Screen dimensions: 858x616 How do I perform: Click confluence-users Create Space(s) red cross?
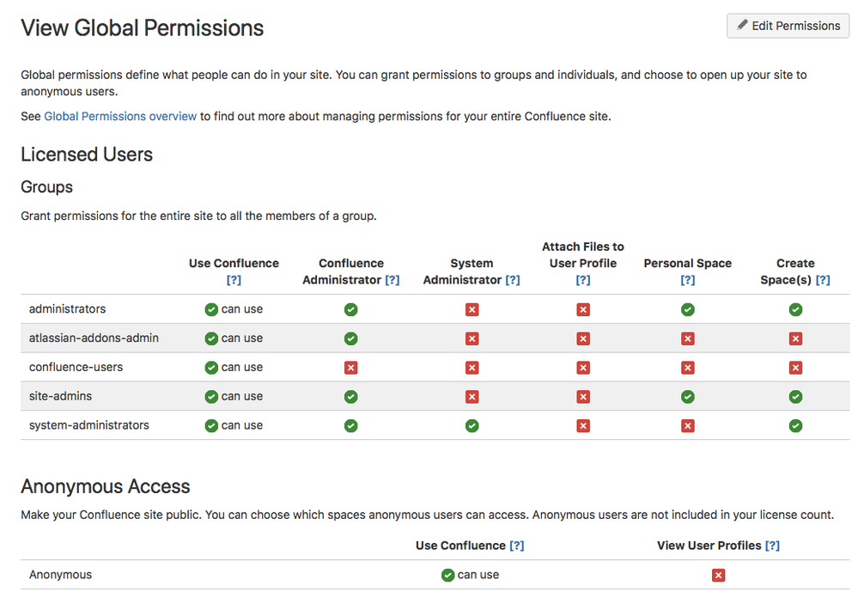[795, 368]
